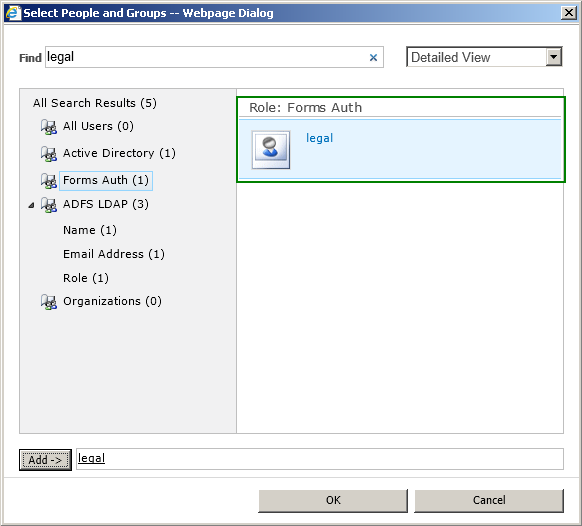Select All Search Results (5)
This screenshot has width=582, height=526.
click(95, 103)
